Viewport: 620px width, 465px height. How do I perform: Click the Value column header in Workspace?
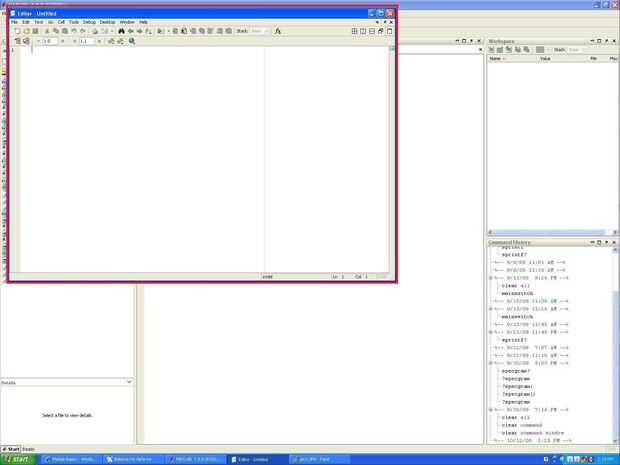(x=563, y=59)
